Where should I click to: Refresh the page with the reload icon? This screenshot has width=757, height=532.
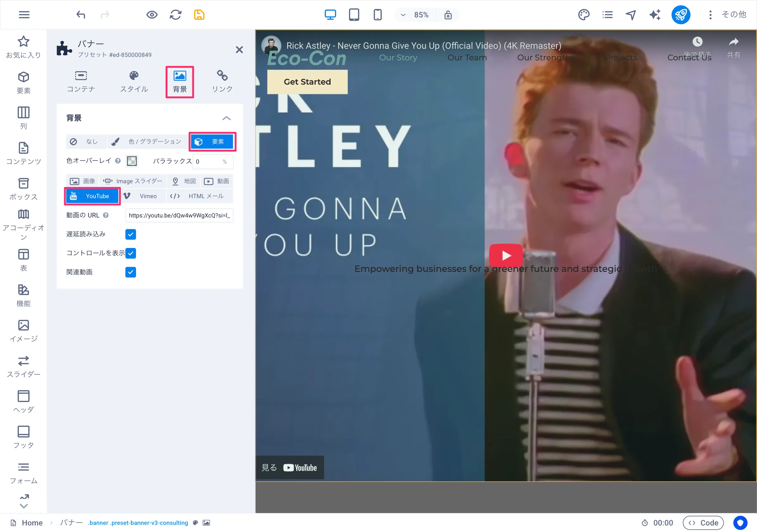176,15
